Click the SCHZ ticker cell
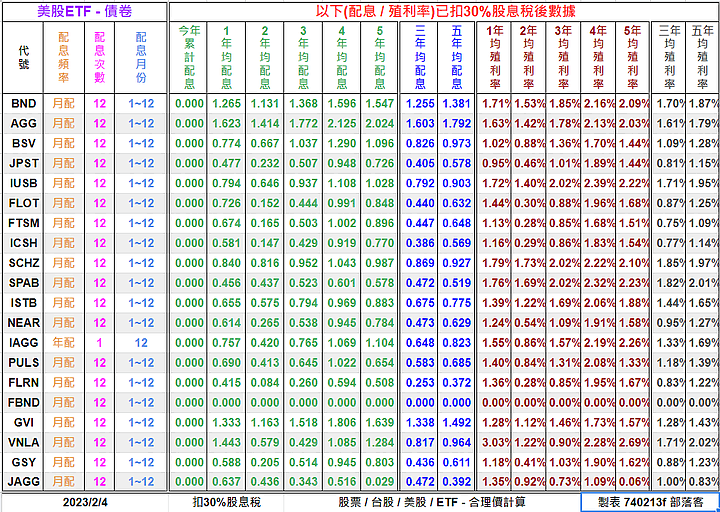The width and height of the screenshot is (720, 512). click(x=23, y=263)
